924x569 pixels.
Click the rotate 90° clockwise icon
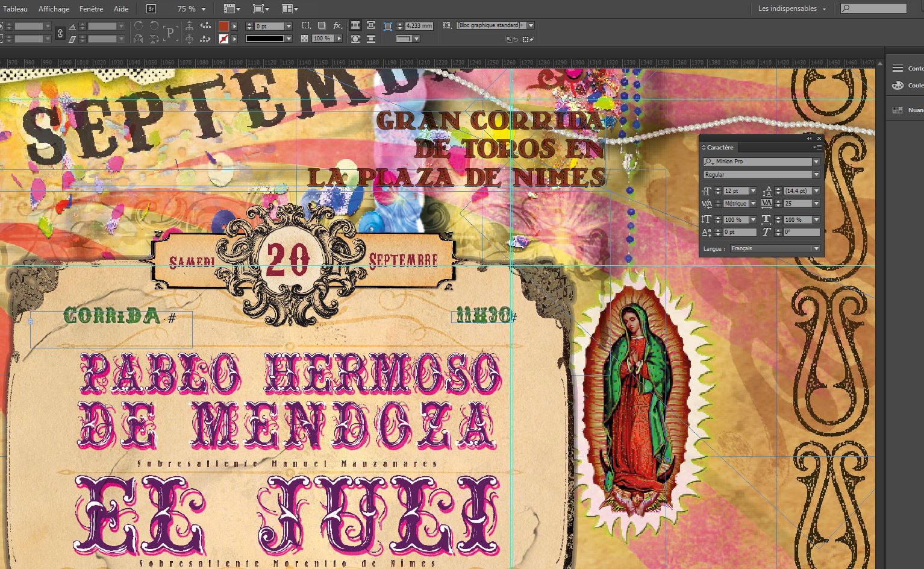click(x=139, y=26)
